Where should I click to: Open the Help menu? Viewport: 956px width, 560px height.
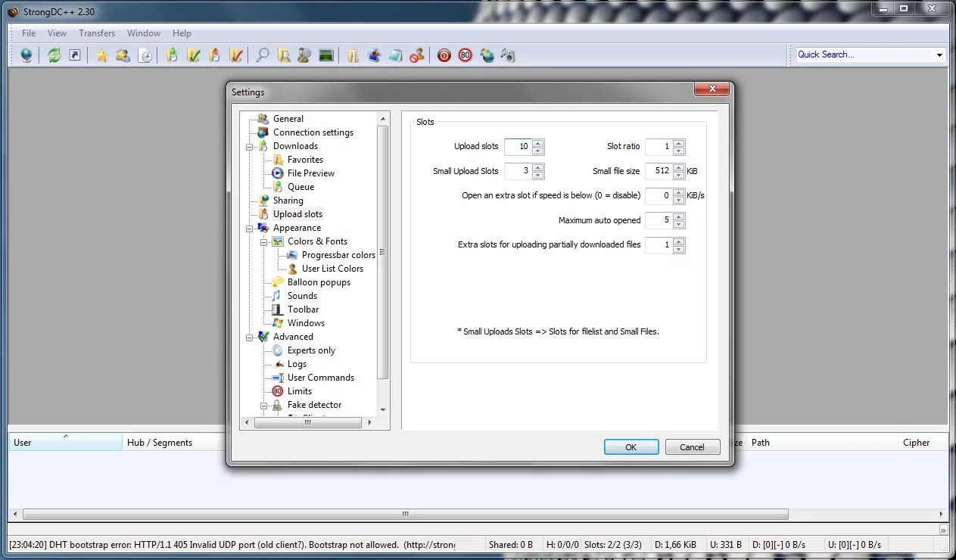coord(182,33)
